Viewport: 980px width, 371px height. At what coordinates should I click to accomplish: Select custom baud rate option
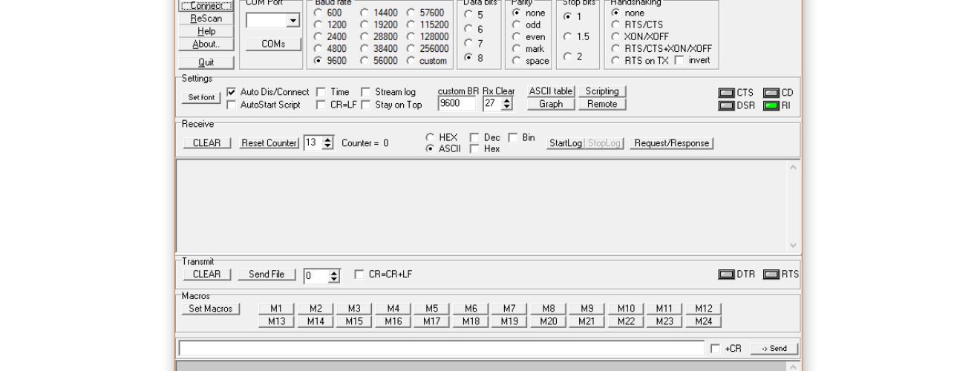411,61
